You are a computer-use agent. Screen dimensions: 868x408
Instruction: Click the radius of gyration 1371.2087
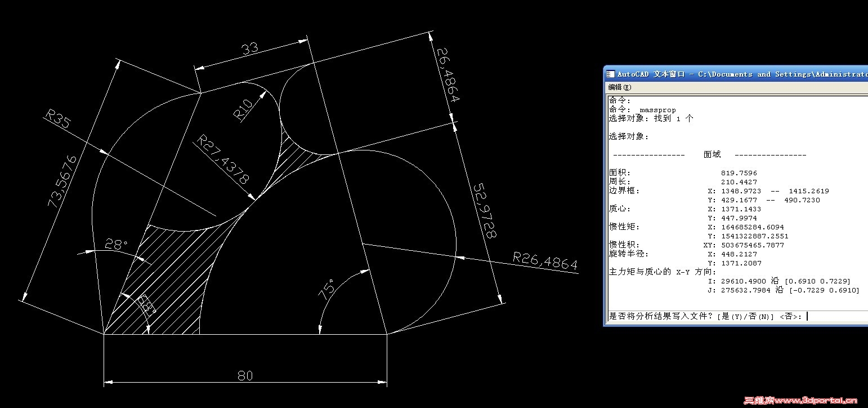pyautogui.click(x=741, y=263)
